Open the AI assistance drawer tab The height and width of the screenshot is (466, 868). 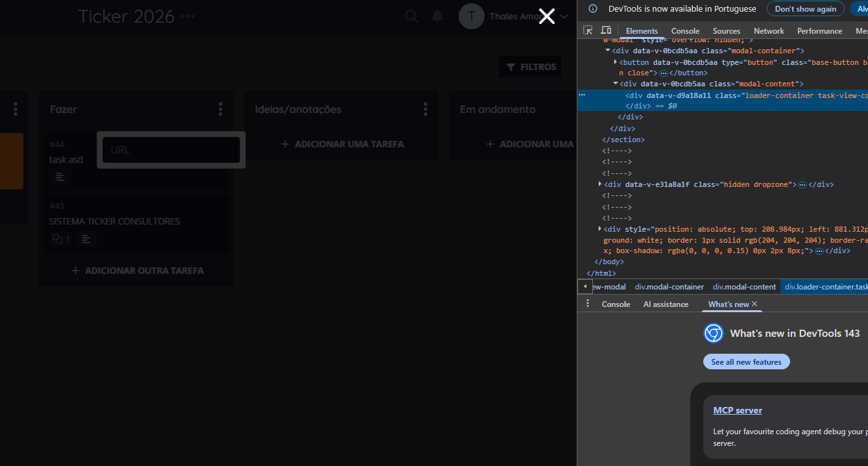pyautogui.click(x=666, y=304)
